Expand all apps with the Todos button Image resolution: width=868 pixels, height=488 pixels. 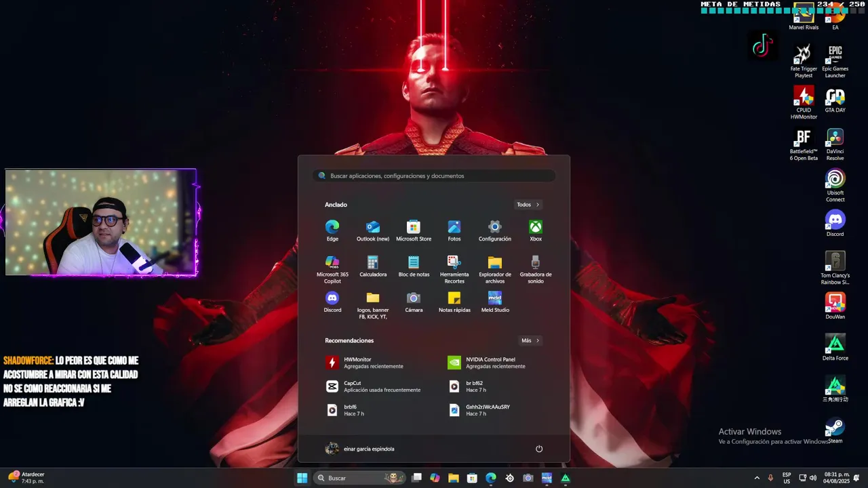click(x=528, y=205)
